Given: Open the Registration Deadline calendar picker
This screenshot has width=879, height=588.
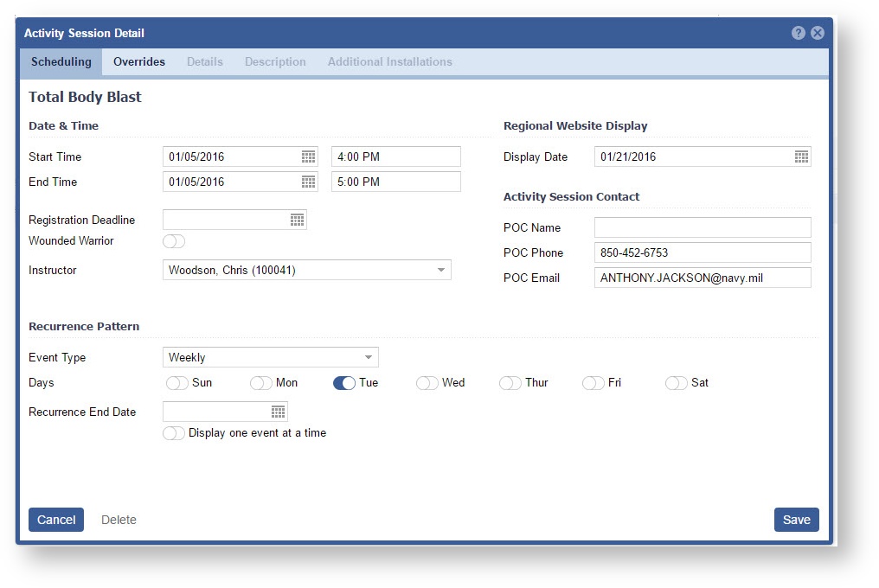Looking at the screenshot, I should pyautogui.click(x=297, y=220).
